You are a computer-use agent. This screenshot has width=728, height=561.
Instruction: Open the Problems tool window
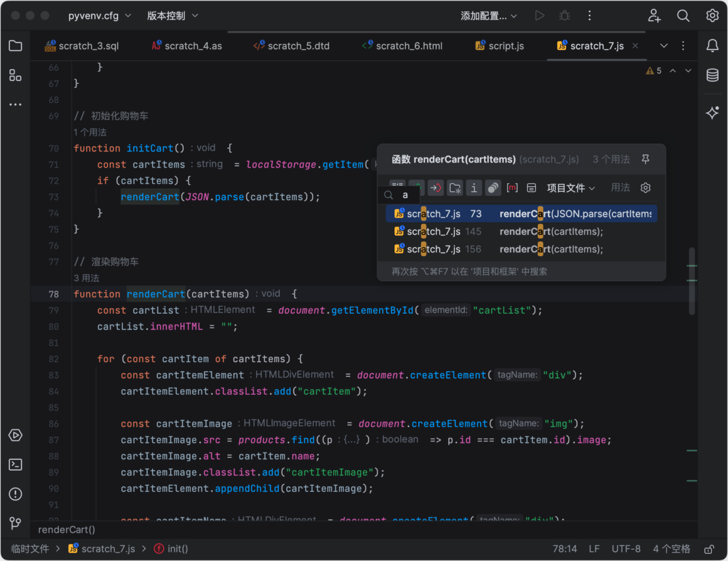coord(15,494)
